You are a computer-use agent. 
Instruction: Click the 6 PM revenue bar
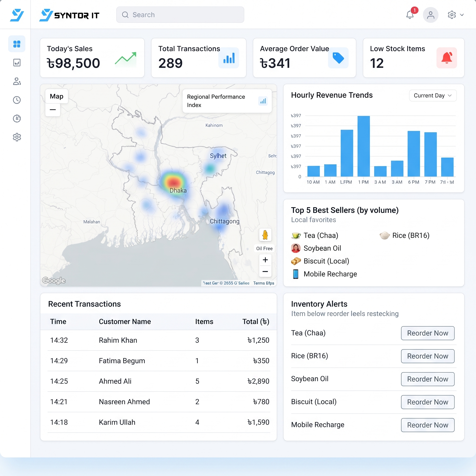click(x=414, y=154)
